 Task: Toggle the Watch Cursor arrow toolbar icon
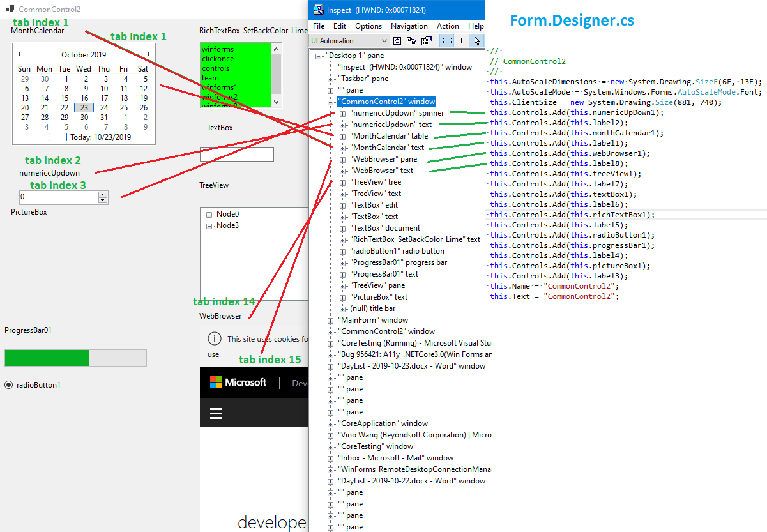(x=476, y=41)
